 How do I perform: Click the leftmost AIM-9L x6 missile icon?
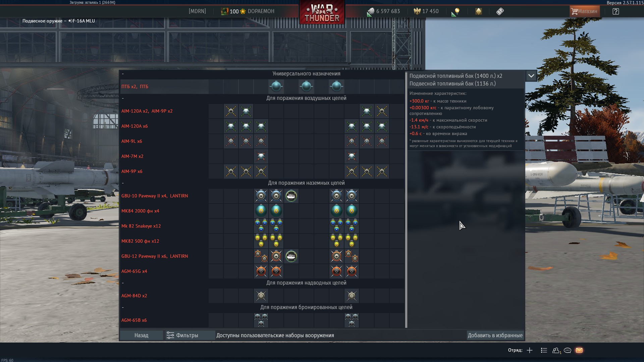(x=231, y=141)
